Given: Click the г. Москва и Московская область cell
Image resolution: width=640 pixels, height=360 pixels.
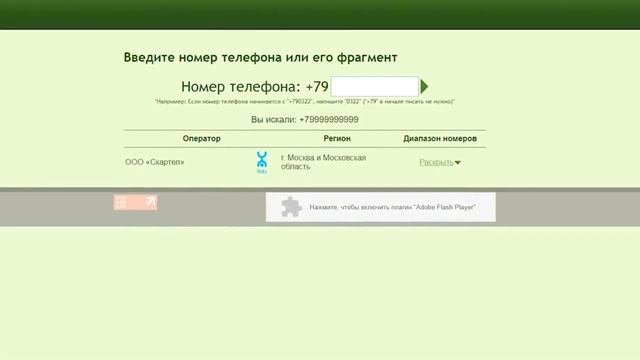Looking at the screenshot, I should click(x=323, y=162).
